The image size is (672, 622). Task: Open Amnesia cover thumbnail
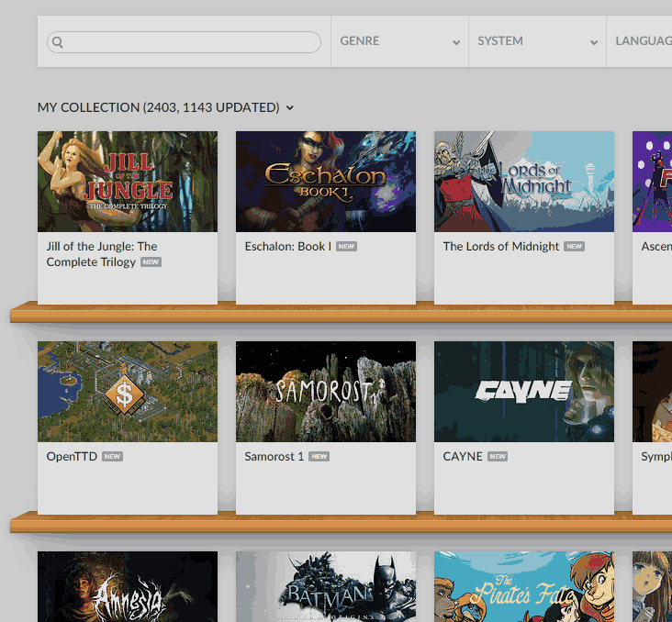pos(128,586)
